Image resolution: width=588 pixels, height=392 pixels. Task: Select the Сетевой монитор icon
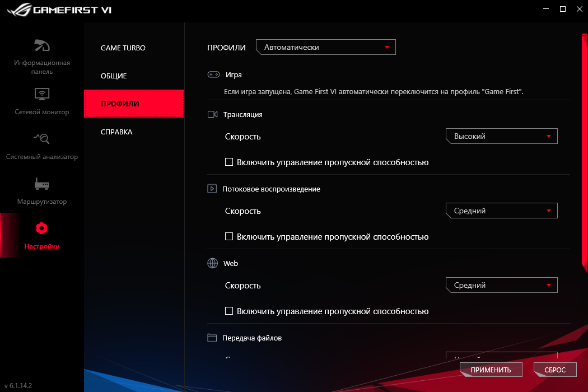pos(41,95)
